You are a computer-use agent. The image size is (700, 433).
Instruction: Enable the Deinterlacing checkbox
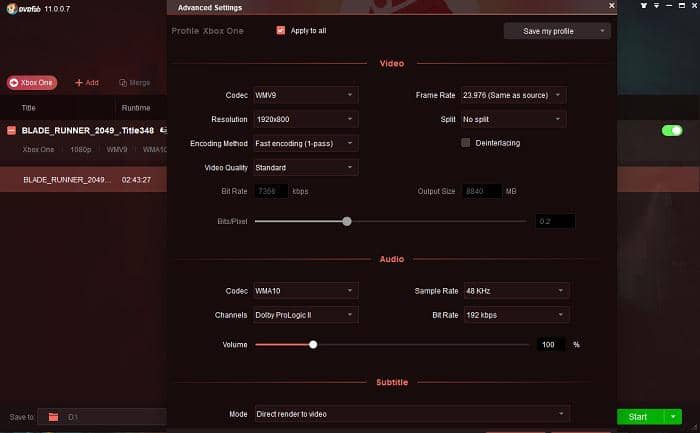[x=465, y=143]
